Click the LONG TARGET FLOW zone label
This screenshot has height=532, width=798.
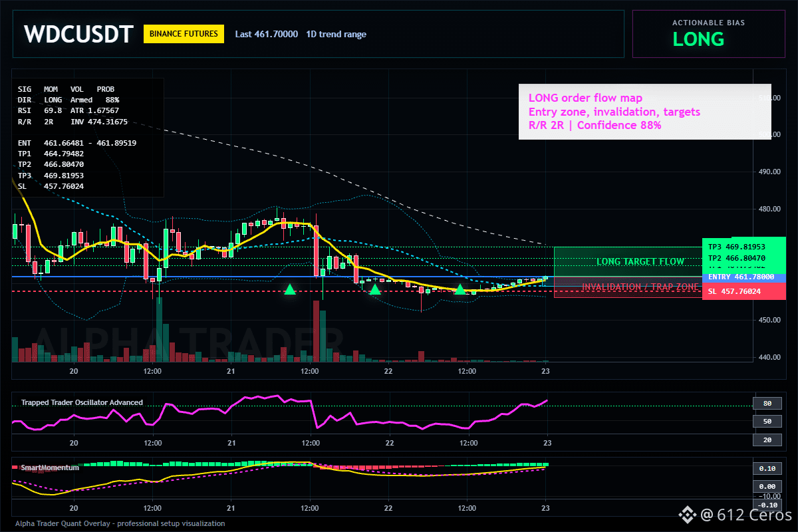[x=640, y=261]
